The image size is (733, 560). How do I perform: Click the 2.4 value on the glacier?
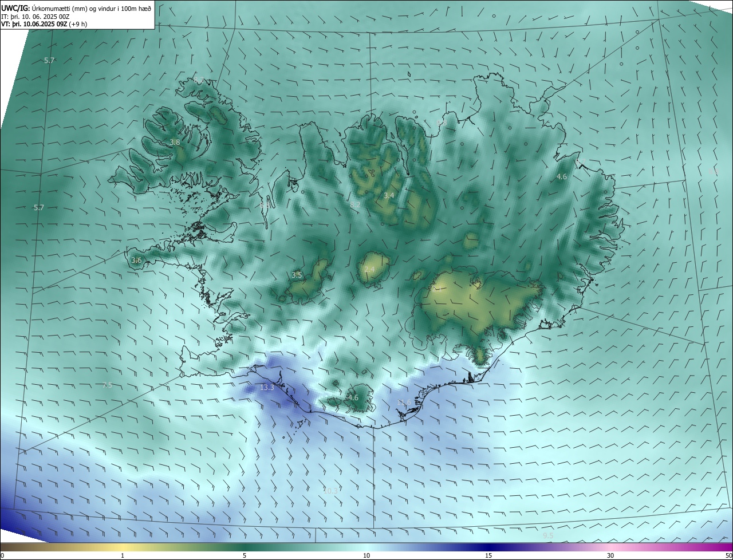point(369,270)
